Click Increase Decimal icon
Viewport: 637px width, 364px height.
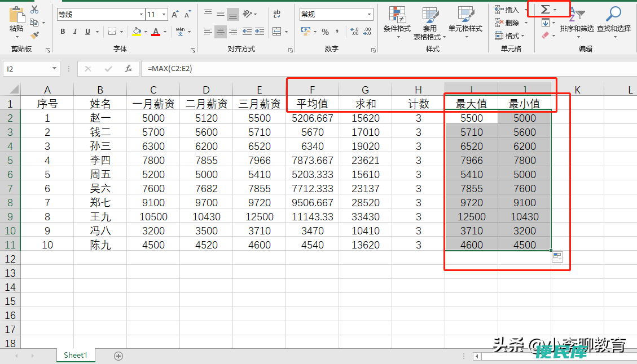pyautogui.click(x=354, y=31)
